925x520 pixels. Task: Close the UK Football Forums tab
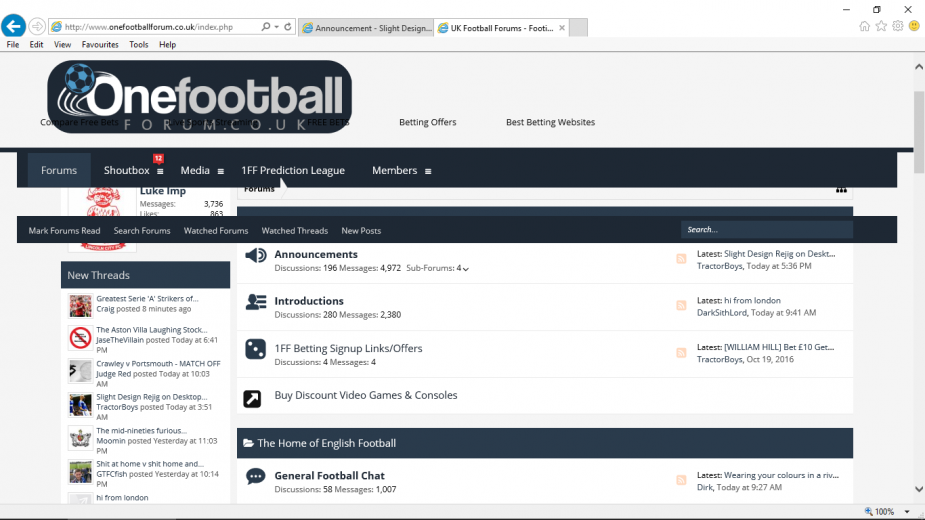pos(562,28)
